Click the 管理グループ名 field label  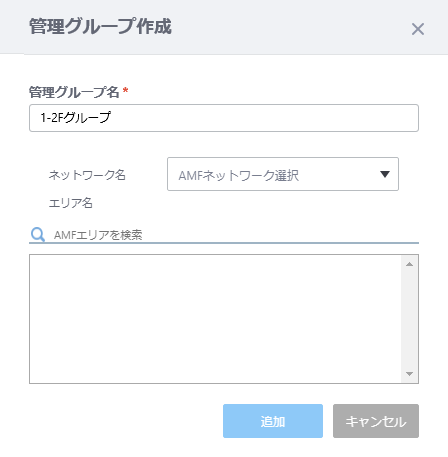74,92
